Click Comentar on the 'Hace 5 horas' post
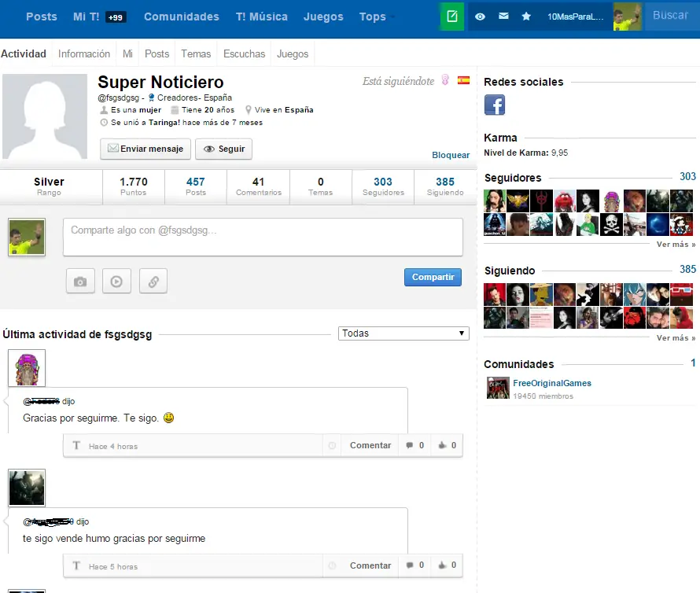This screenshot has width=700, height=593. tap(370, 565)
